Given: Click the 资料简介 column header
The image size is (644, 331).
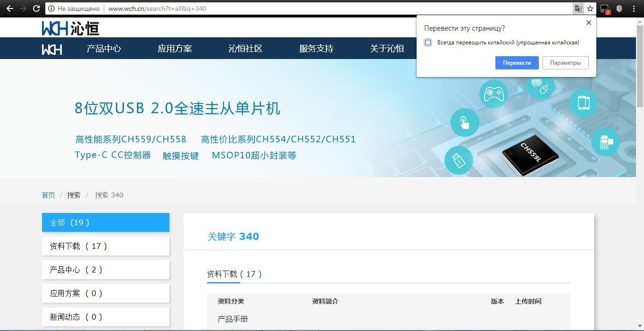Looking at the screenshot, I should (325, 301).
